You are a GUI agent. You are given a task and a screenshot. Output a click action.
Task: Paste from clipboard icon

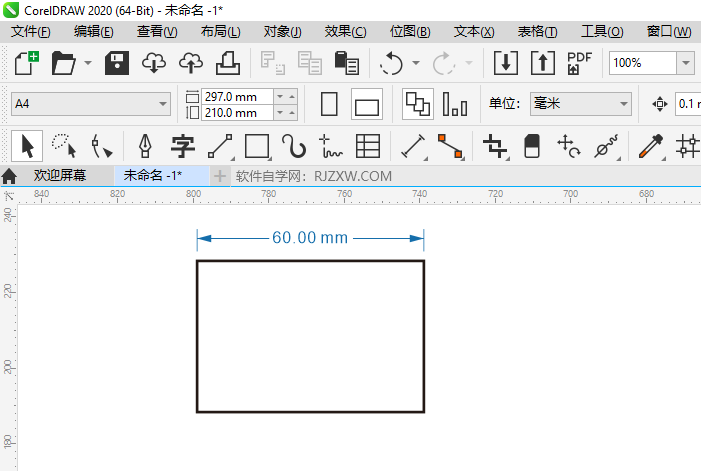point(346,63)
